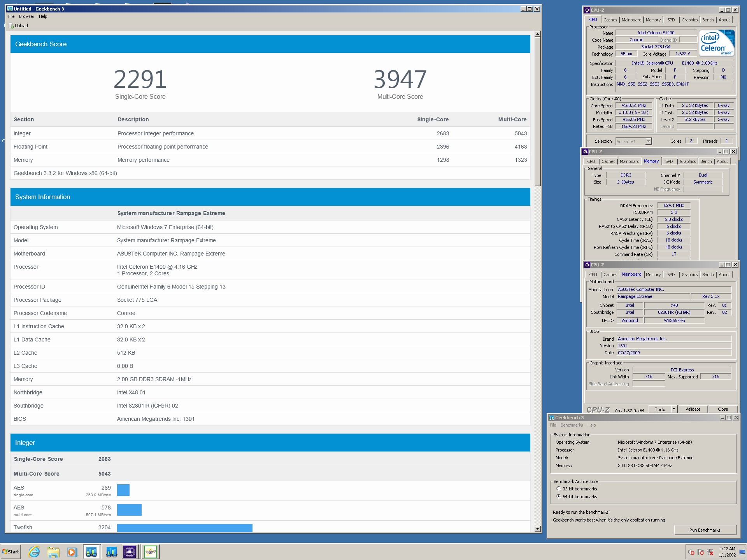Click the results scrollbar up arrow

(537, 34)
